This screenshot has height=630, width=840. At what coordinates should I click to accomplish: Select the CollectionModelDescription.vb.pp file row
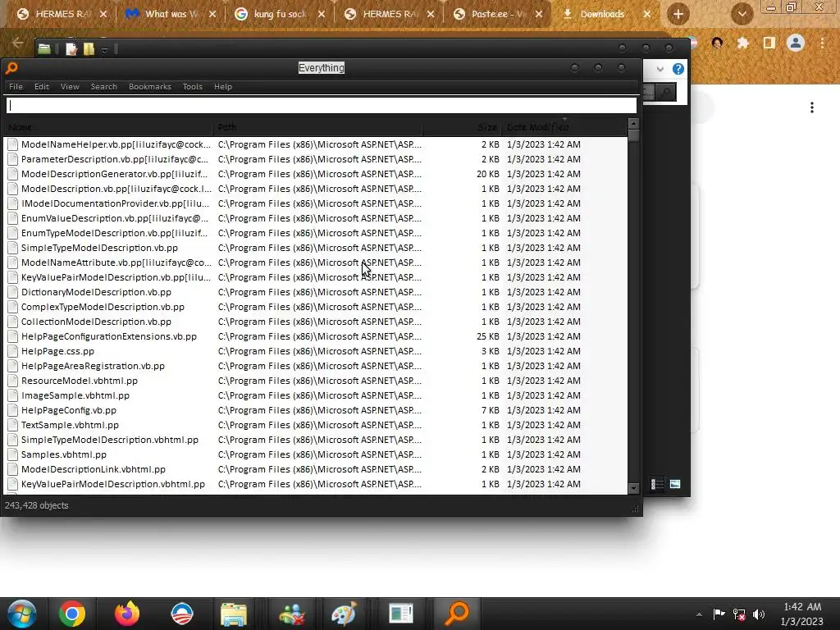(x=315, y=322)
